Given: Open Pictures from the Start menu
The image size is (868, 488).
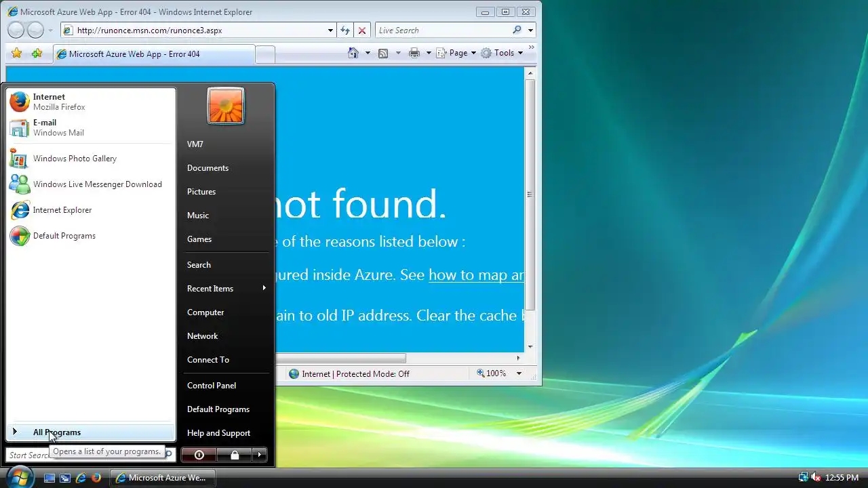Looking at the screenshot, I should coord(226,192).
